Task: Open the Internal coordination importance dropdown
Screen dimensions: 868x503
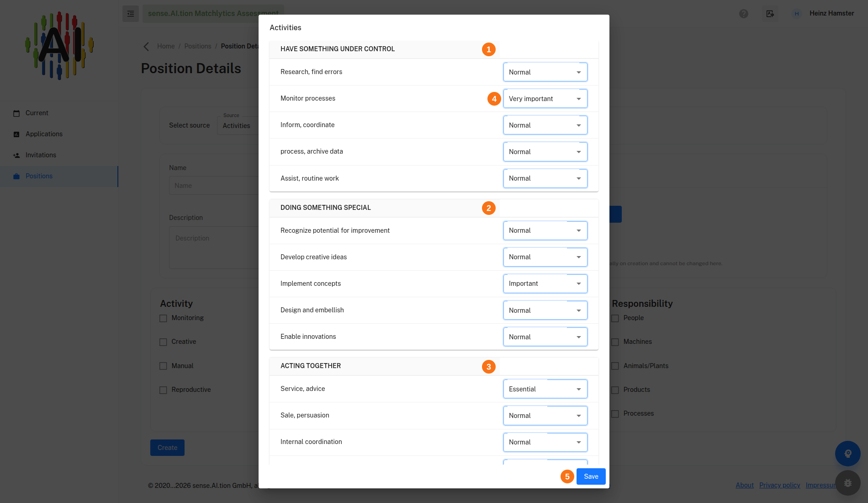Action: [x=545, y=442]
